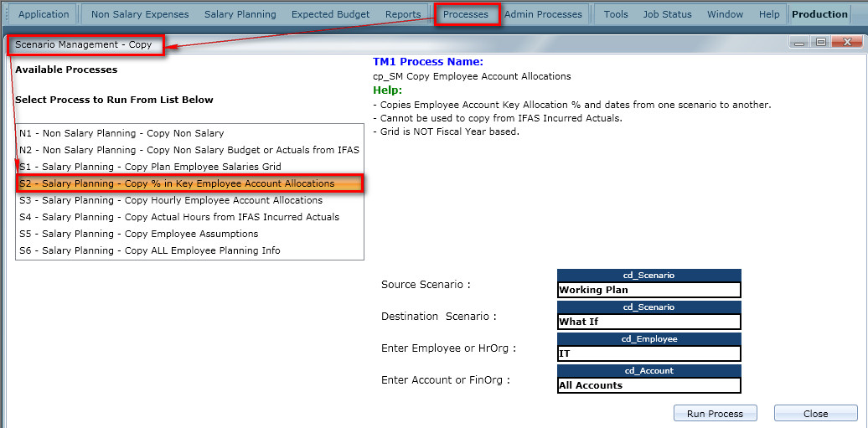Select S6 Copy ALL Employee Planning Info
Screen dimensions: 868x428
[x=189, y=250]
